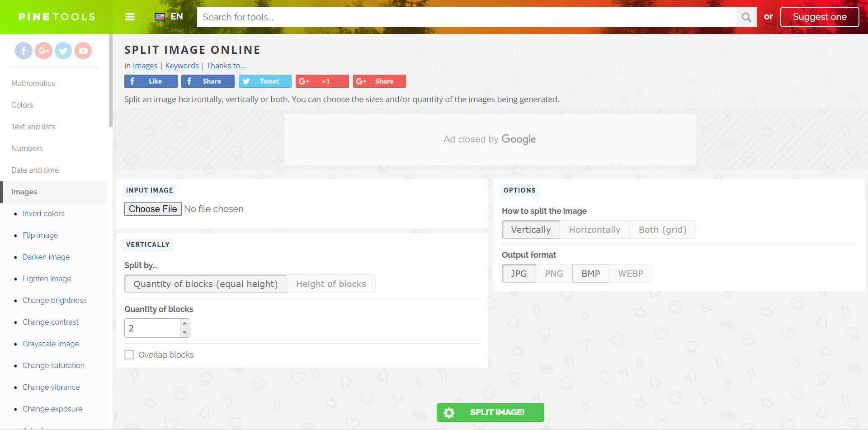
Task: Click the SPLIT IMAGE! button
Action: tap(490, 412)
